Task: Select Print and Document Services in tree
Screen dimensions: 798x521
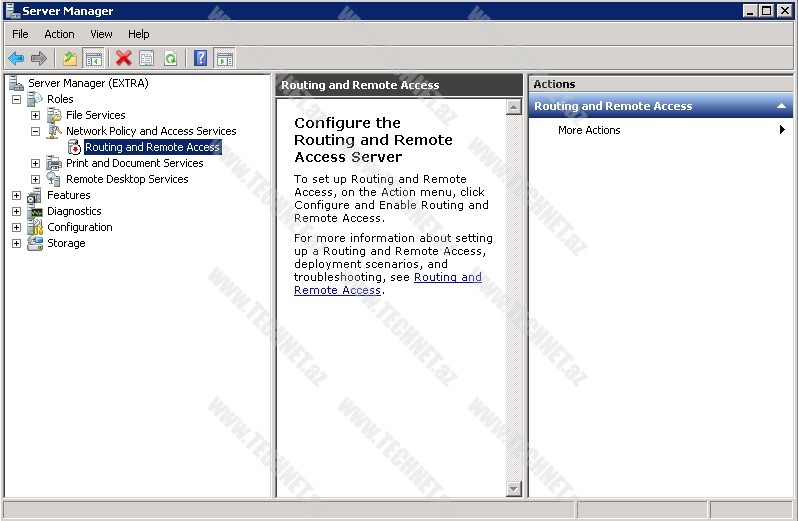Action: [x=134, y=163]
